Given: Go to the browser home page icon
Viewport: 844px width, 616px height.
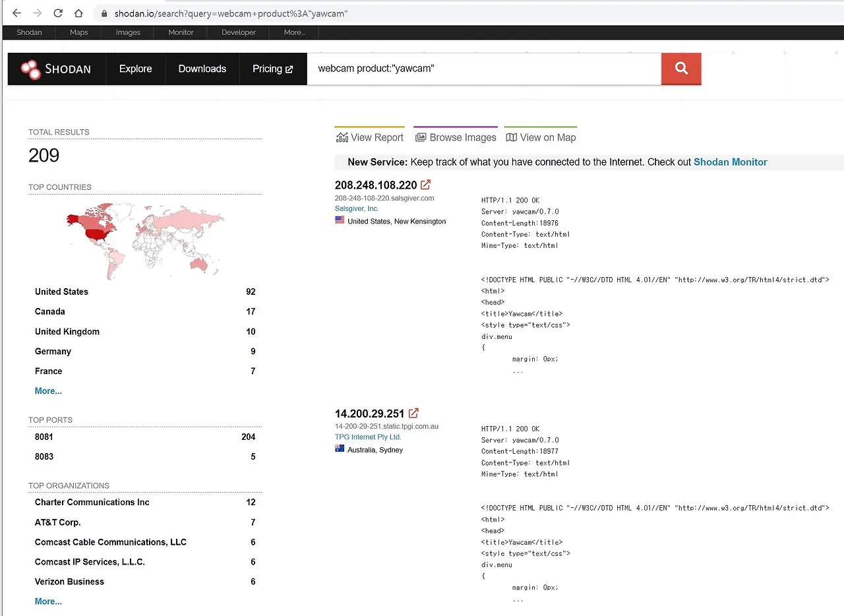Looking at the screenshot, I should point(78,13).
